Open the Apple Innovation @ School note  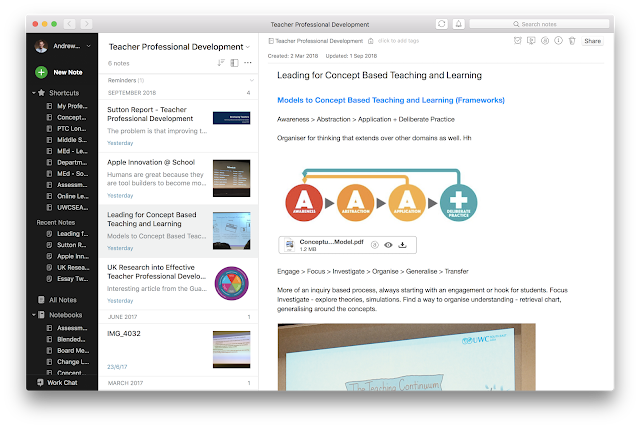178,179
